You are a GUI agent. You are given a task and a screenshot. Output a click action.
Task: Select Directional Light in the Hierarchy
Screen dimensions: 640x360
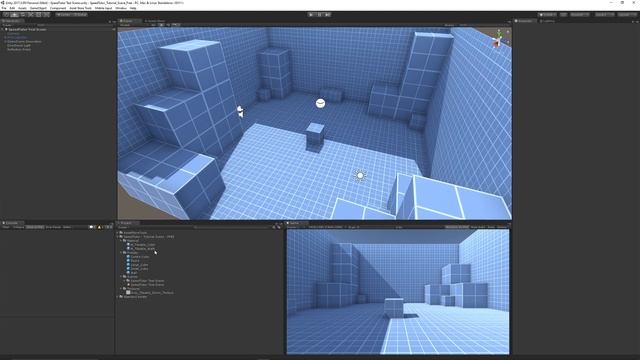point(19,46)
